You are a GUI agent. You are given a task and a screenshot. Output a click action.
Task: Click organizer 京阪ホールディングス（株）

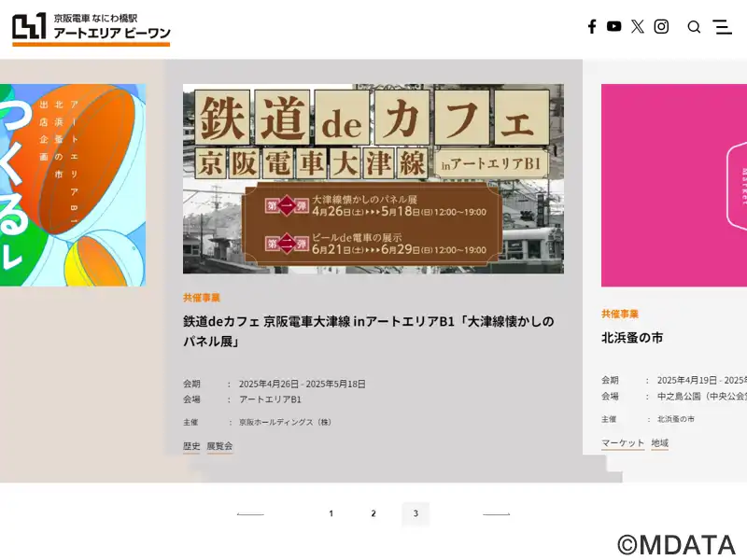(x=285, y=423)
